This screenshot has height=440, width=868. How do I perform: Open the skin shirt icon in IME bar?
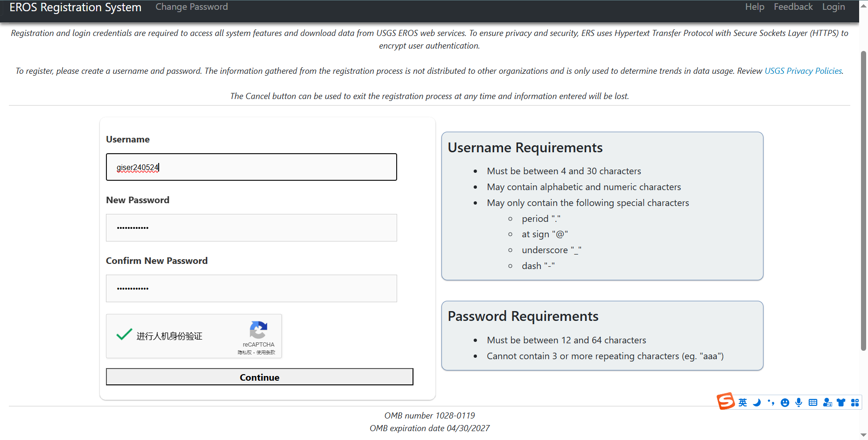(x=841, y=403)
